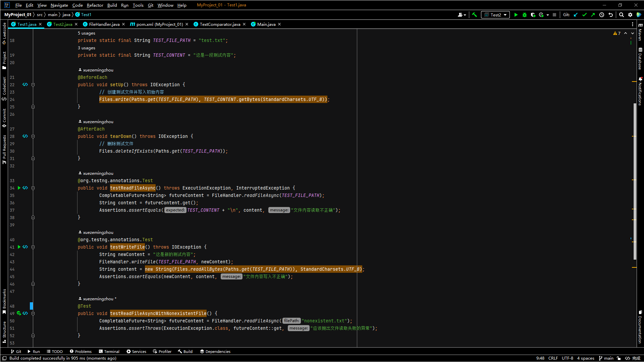Open the Test2 run configuration dropdown
The width and height of the screenshot is (644, 362).
tap(495, 15)
